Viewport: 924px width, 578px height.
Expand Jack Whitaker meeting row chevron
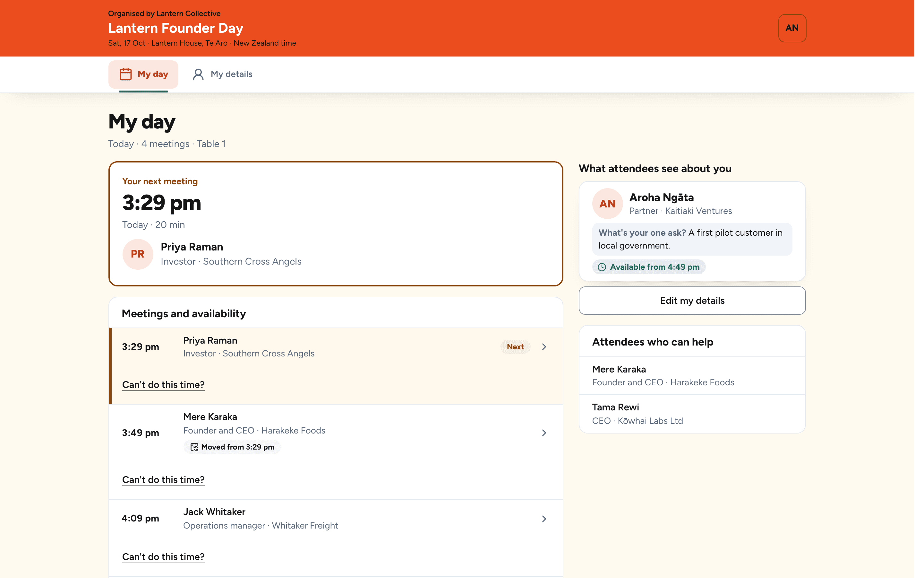click(544, 519)
